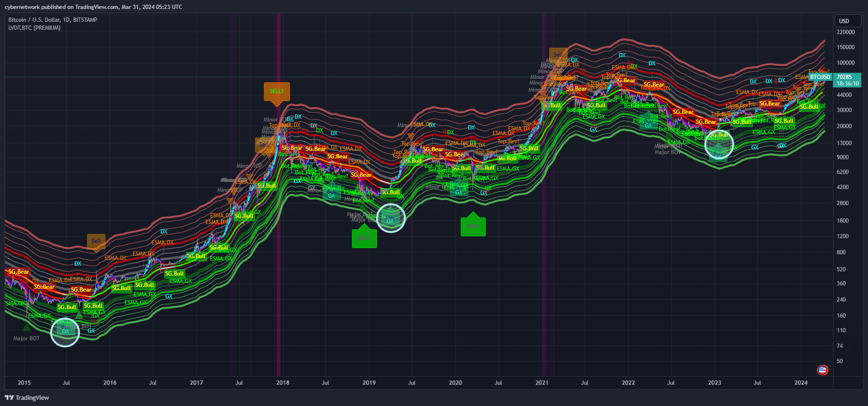Image resolution: width=868 pixels, height=406 pixels.
Task: Click the Major BOT text in early 2015
Action: [26, 338]
